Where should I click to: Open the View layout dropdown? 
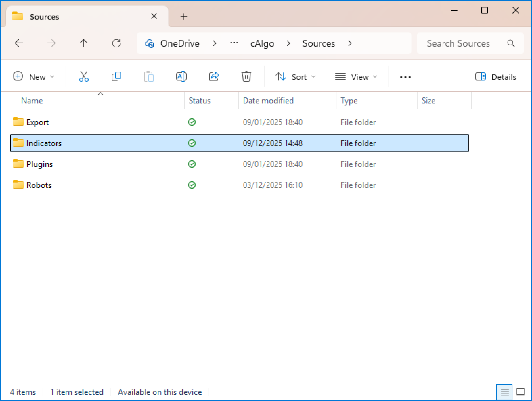pyautogui.click(x=356, y=77)
